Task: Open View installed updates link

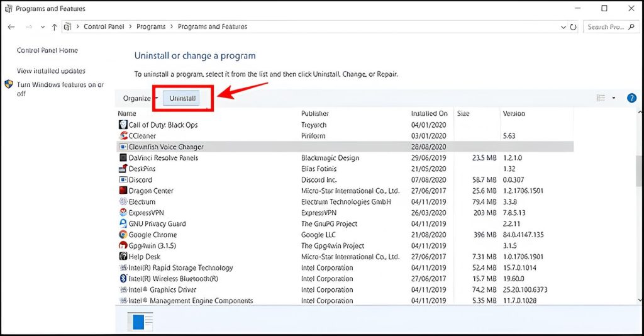Action: [x=51, y=71]
